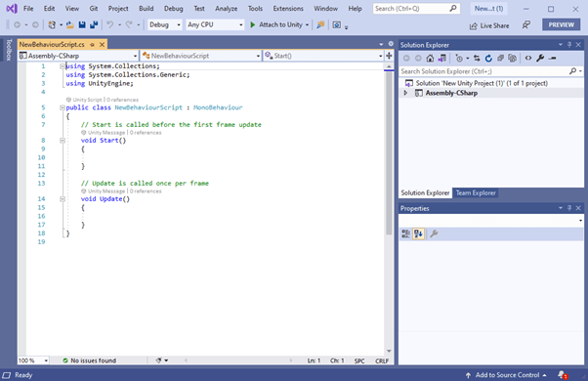Viewport: 588px width, 381px height.
Task: Click the editor settings gear above scrollbar
Action: [391, 44]
